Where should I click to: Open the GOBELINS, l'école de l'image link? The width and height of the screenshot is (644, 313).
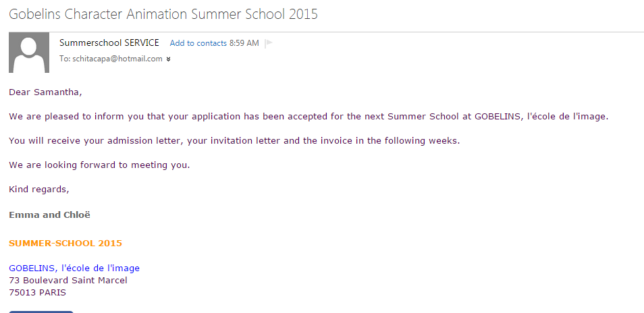[74, 268]
